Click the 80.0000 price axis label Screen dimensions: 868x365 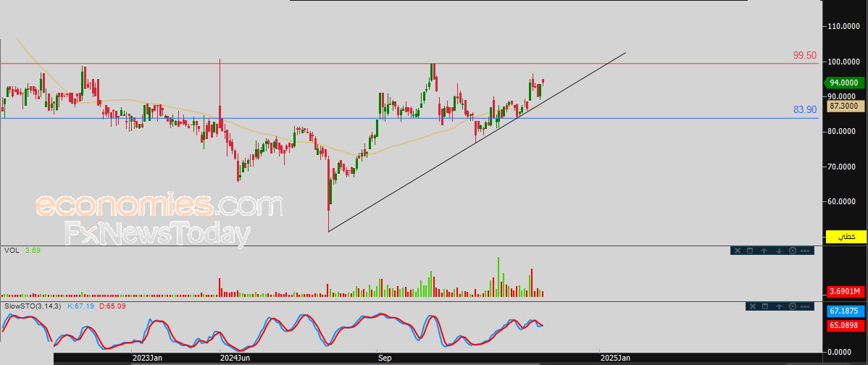(843, 131)
